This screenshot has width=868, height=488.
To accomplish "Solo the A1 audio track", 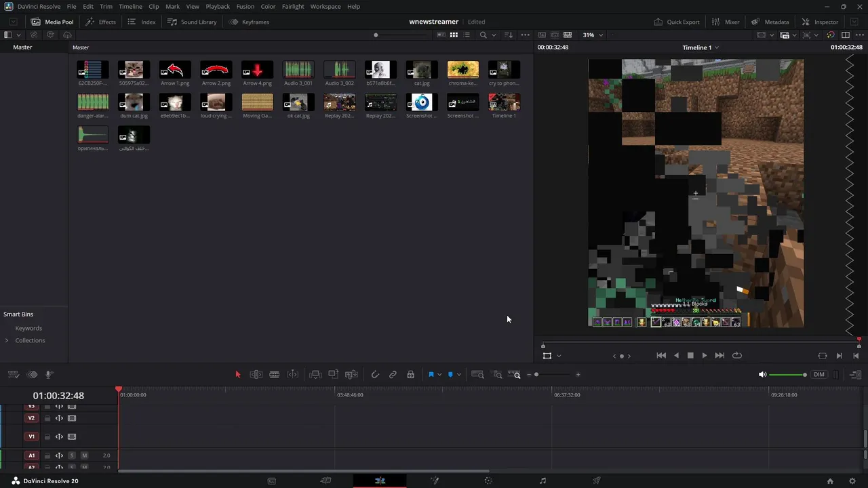I will point(72,455).
